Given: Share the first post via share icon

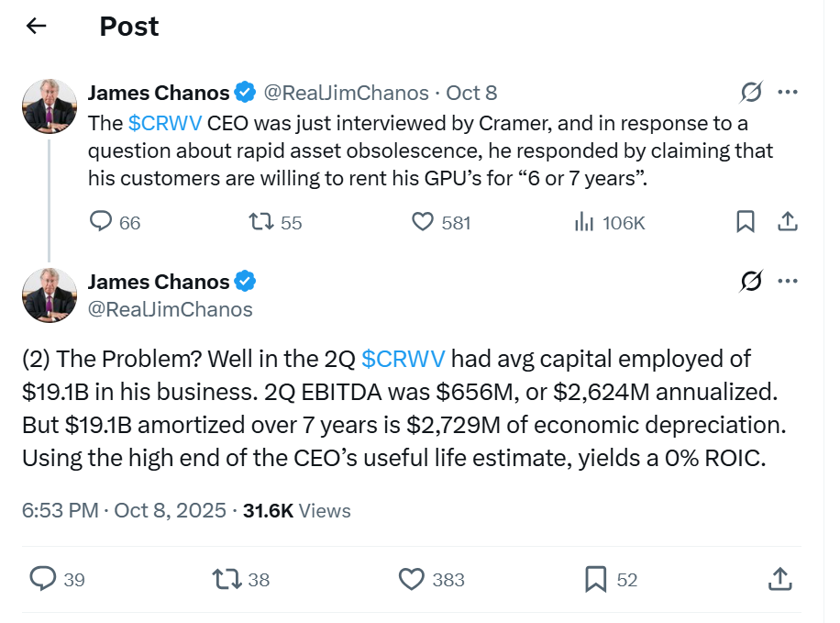Looking at the screenshot, I should click(786, 222).
